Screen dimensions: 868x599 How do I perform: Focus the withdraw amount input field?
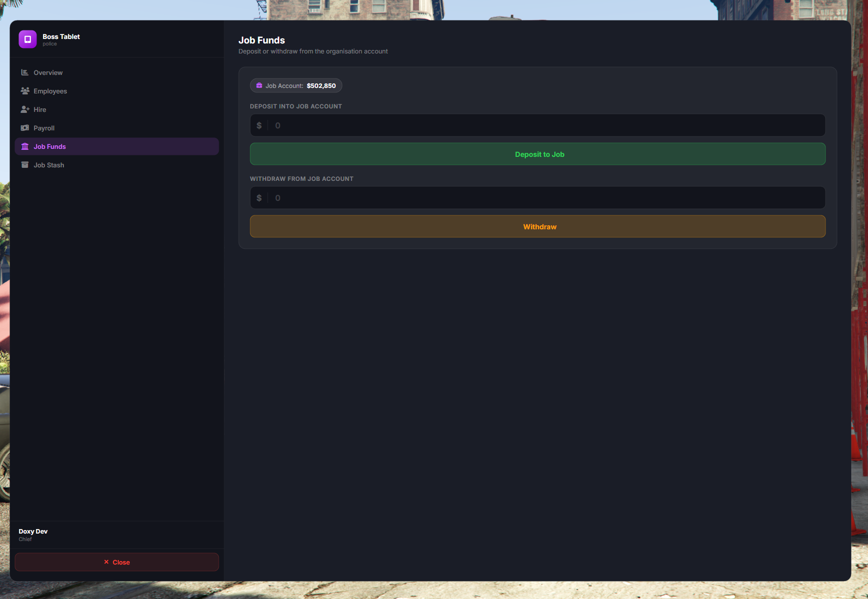(x=537, y=197)
